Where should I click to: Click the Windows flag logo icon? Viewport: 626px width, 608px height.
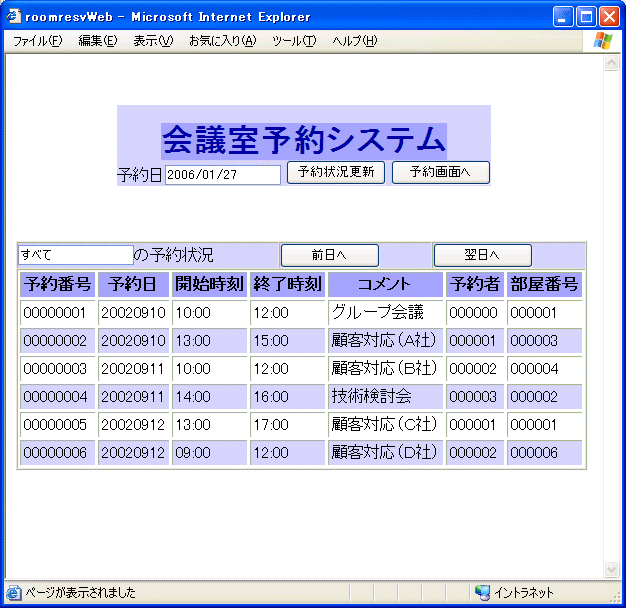[603, 41]
